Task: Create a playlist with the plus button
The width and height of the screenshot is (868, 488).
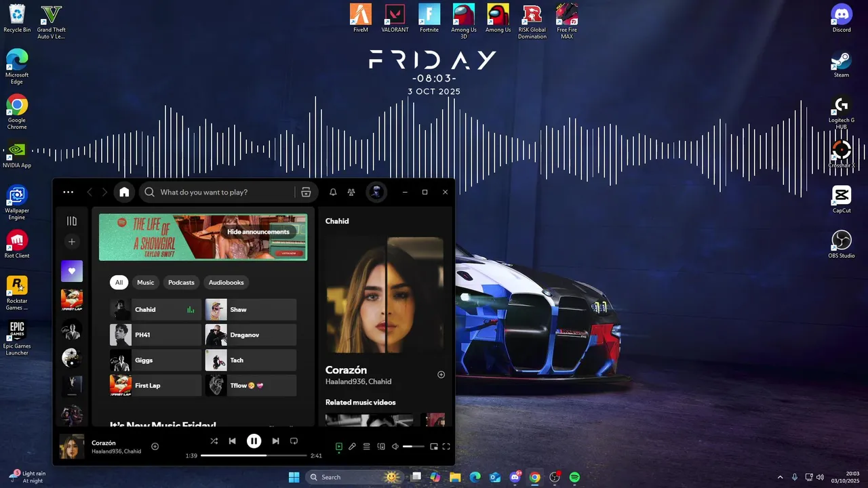Action: click(x=72, y=242)
